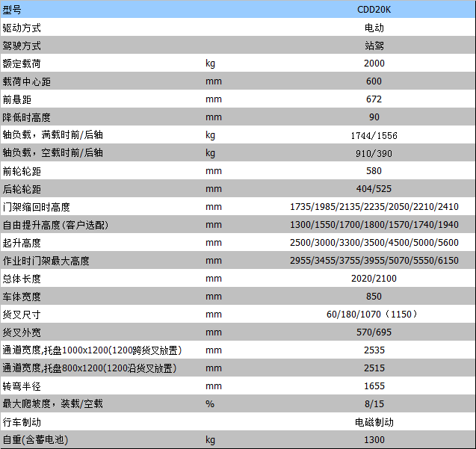
Task: Click the 转弯半径 row label
Action: point(22,386)
